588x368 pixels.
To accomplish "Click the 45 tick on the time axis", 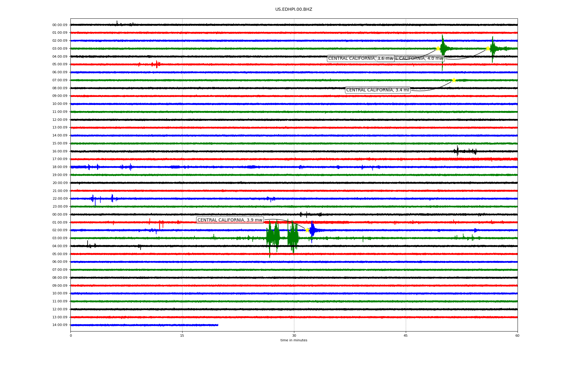I will (x=405, y=335).
